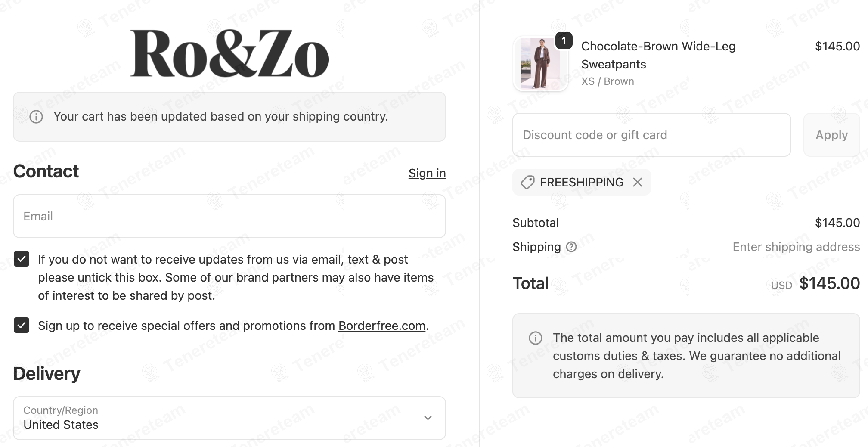
Task: Click the Chocolate-Brown Sweatpants product thumbnail
Action: (540, 64)
